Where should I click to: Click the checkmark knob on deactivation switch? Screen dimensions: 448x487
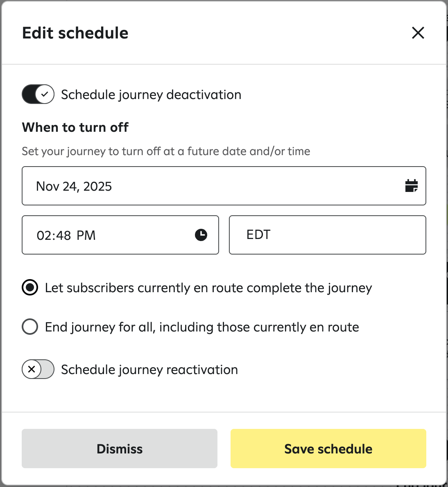45,95
